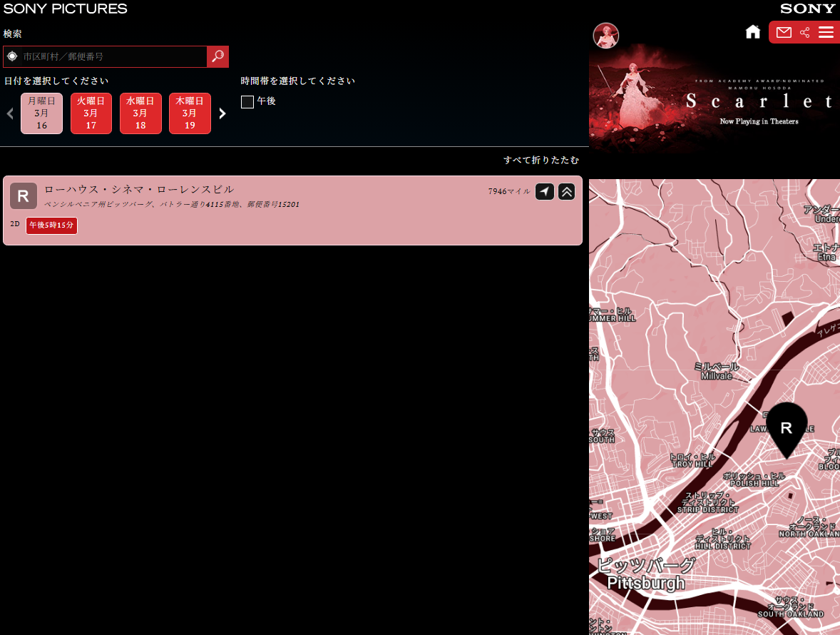Viewport: 840px width, 635px height.
Task: Click the locate-me icon in search field
Action: click(12, 56)
